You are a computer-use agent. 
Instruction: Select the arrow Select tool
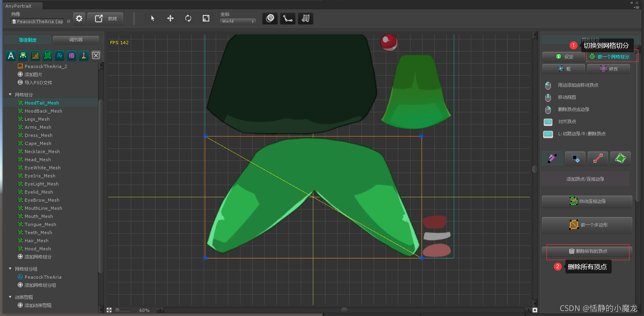[153, 18]
